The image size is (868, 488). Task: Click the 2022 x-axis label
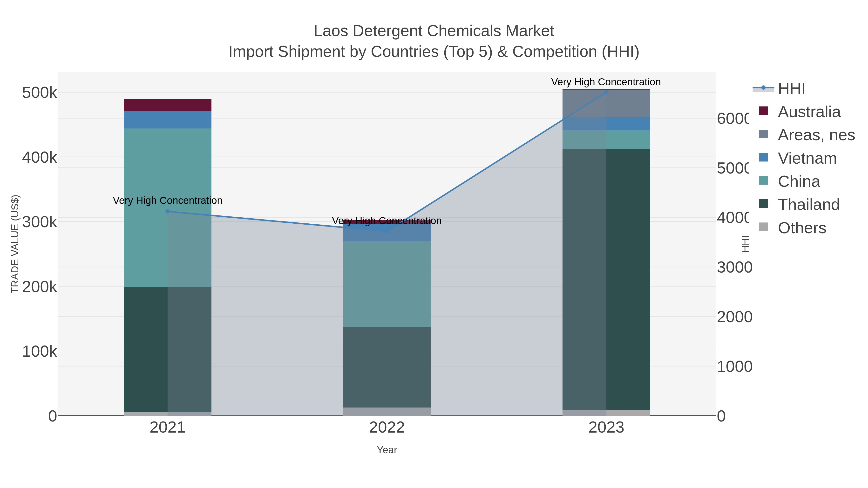387,428
